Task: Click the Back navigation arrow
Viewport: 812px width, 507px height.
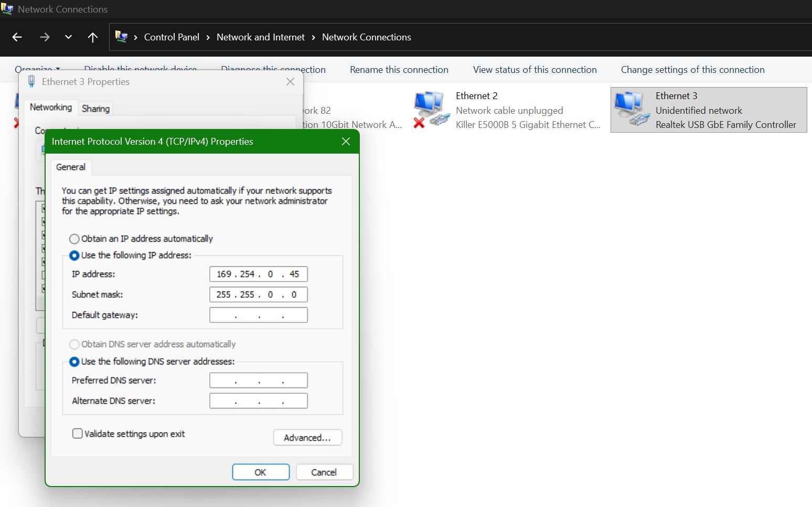Action: tap(17, 37)
